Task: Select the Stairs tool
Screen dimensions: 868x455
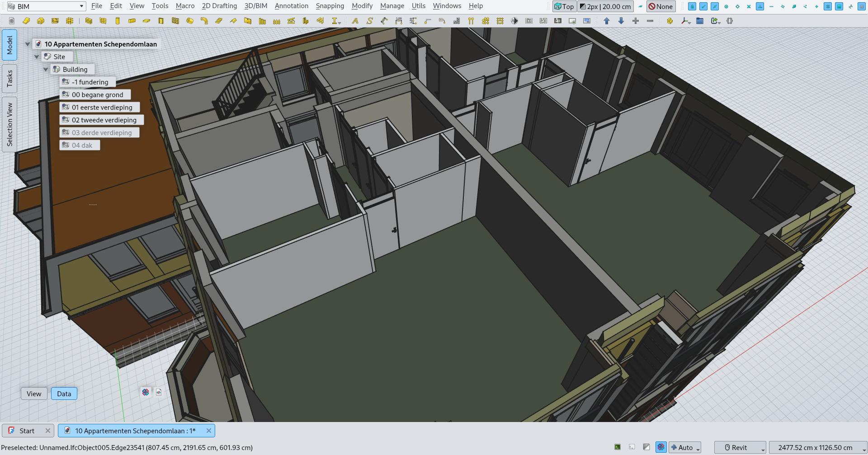Action: (x=219, y=21)
